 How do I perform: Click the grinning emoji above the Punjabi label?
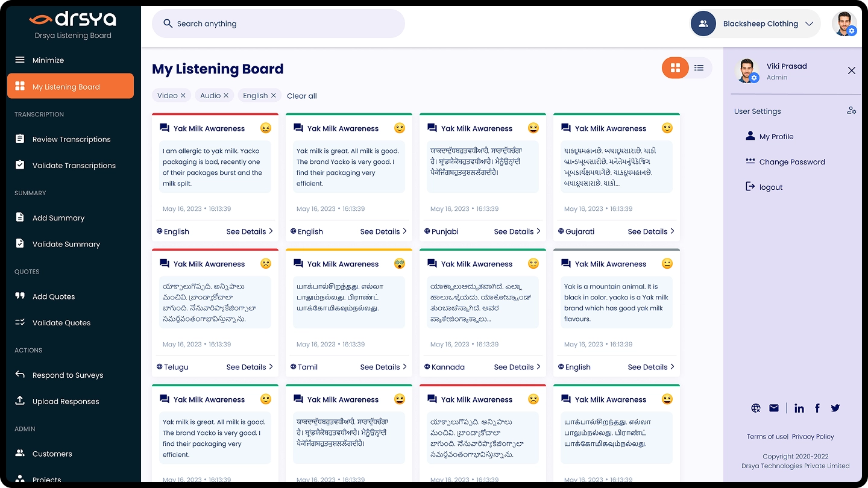[533, 128]
